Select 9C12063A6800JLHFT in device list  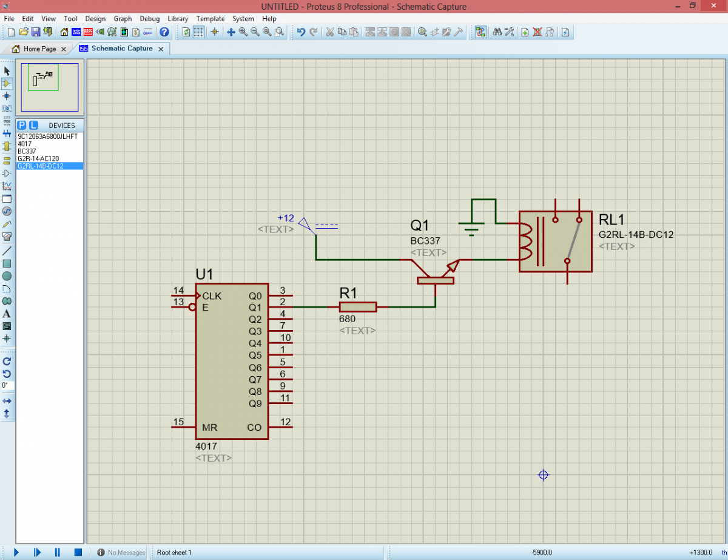(x=50, y=137)
